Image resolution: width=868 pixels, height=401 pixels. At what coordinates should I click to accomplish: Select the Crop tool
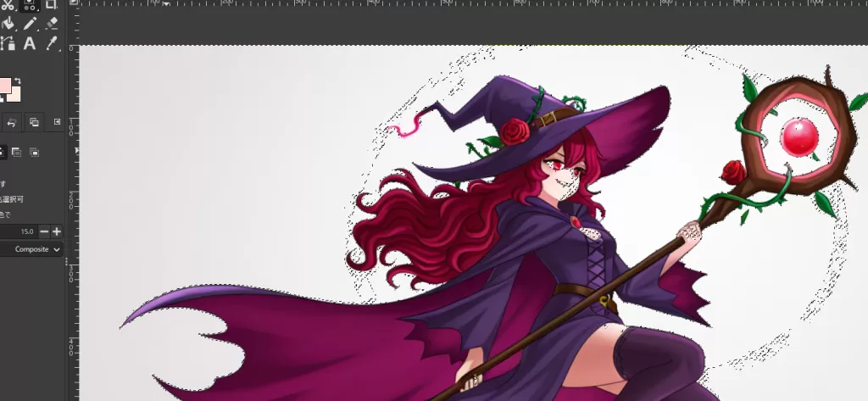(x=52, y=4)
